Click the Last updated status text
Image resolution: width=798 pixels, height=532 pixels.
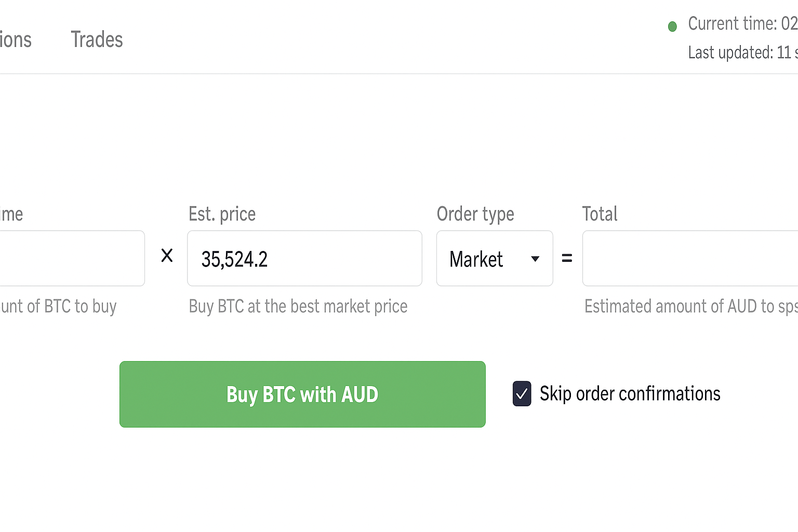[x=742, y=52]
